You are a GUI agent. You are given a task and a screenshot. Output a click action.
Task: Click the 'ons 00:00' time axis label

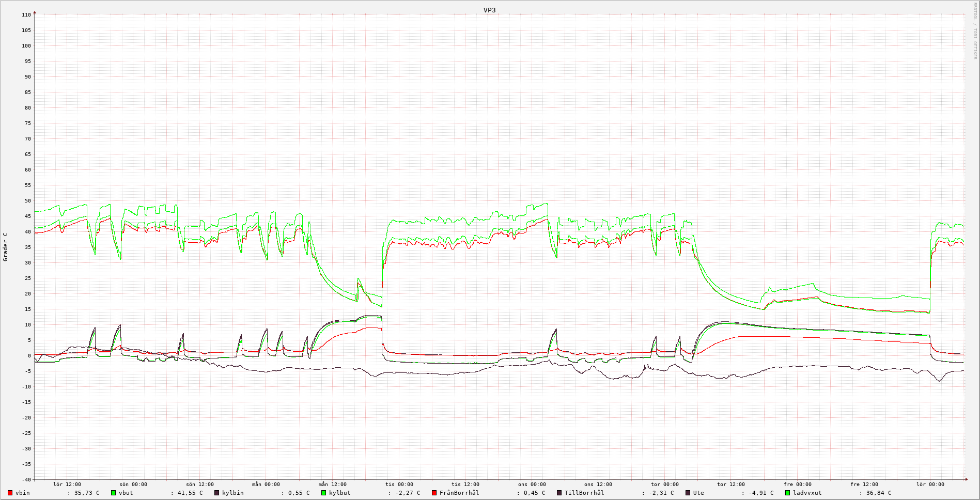click(x=532, y=485)
